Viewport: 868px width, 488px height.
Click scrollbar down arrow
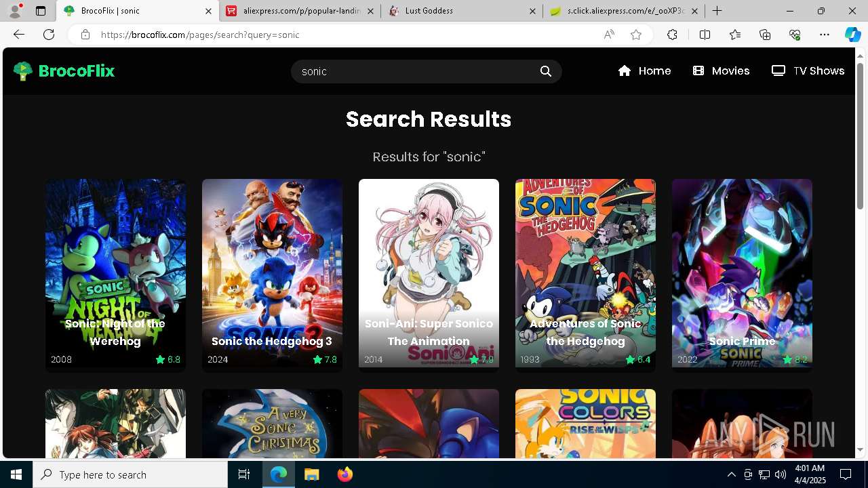coord(860,449)
